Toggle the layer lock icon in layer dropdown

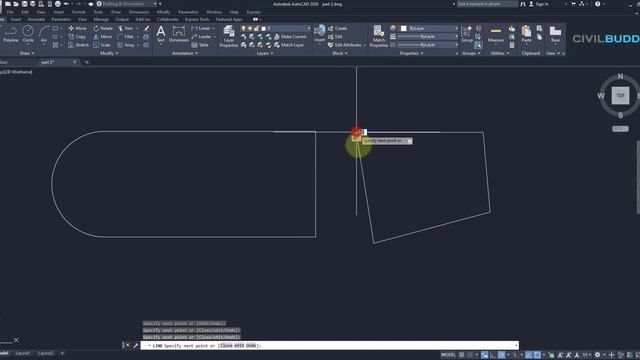point(257,28)
